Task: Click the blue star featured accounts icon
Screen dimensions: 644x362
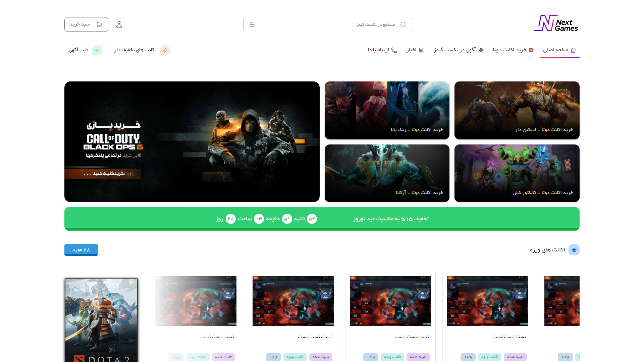Action: [x=574, y=250]
